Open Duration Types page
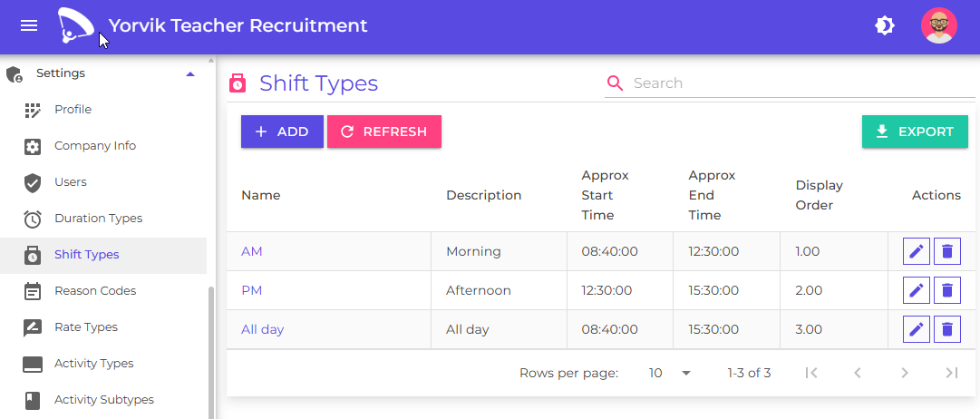 click(98, 219)
